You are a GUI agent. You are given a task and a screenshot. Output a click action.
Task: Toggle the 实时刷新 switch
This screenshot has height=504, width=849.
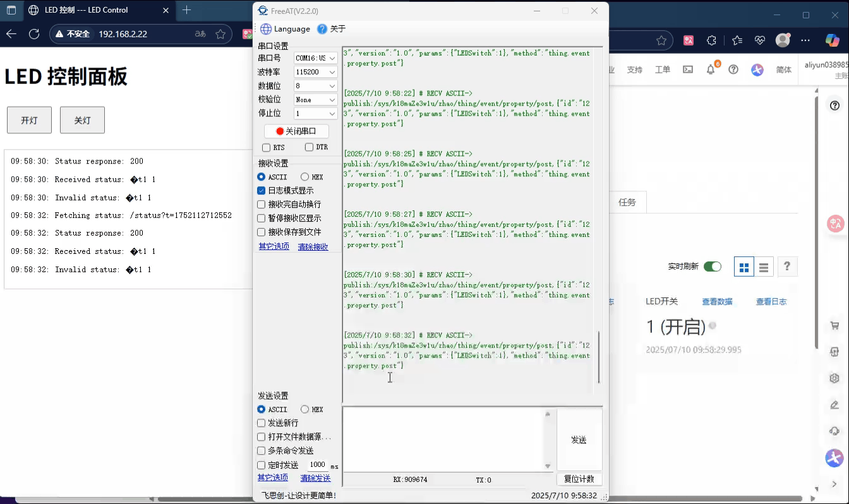712,267
